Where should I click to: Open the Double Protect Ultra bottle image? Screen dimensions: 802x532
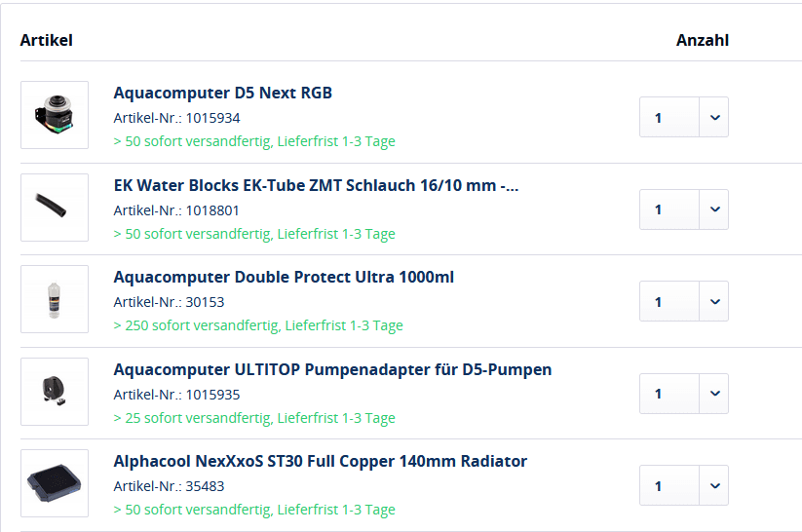click(55, 299)
